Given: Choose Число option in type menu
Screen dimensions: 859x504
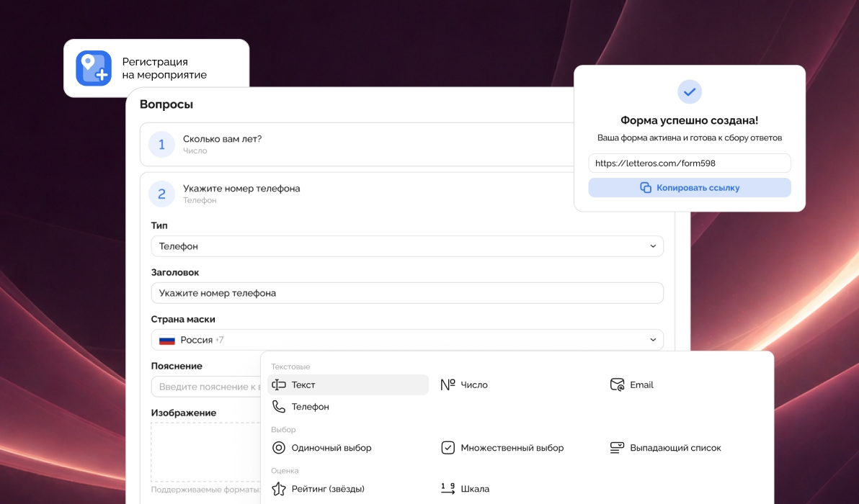Looking at the screenshot, I should [464, 384].
